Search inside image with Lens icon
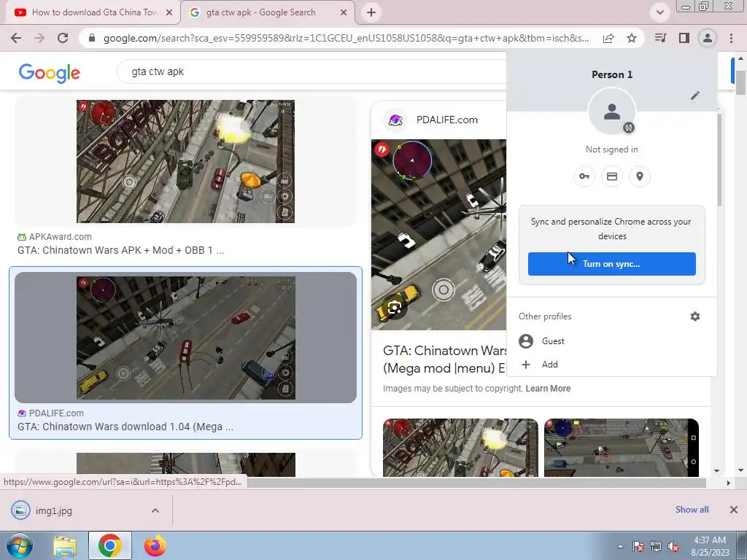 coord(394,308)
